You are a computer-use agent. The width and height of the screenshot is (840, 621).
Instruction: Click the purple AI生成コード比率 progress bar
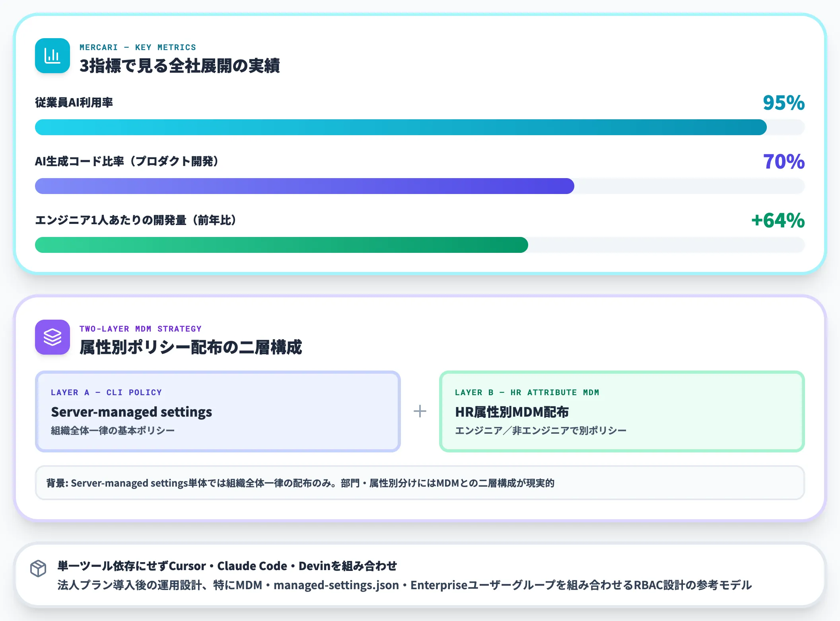click(x=420, y=186)
